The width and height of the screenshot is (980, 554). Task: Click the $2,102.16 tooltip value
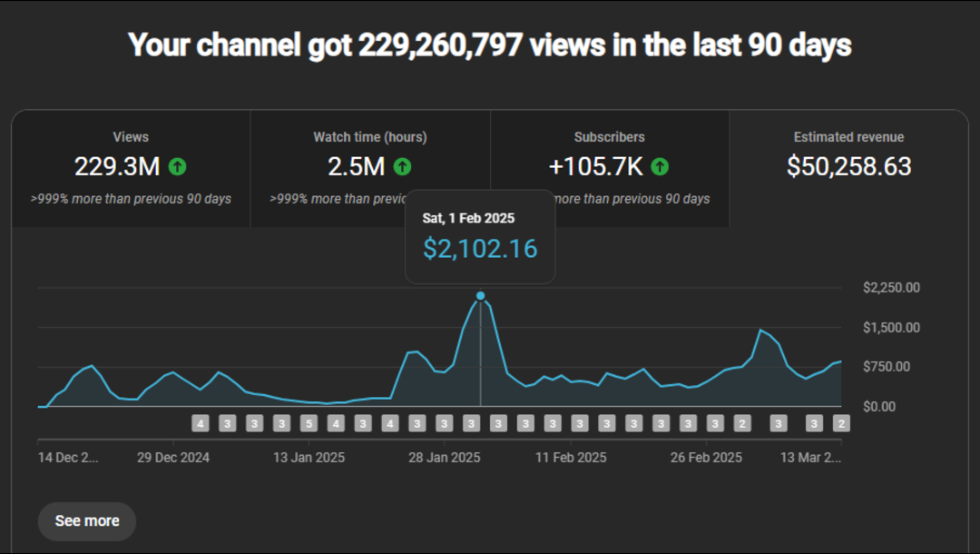coord(480,249)
